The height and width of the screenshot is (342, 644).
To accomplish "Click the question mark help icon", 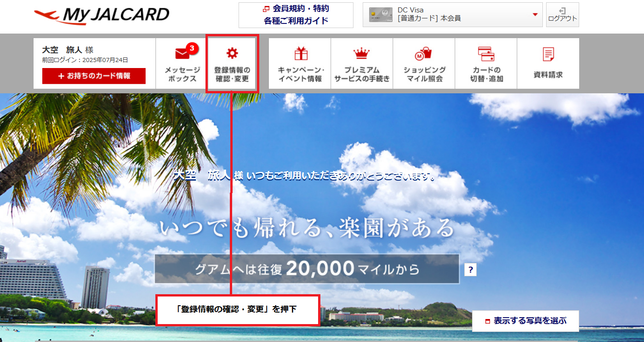I will [470, 270].
